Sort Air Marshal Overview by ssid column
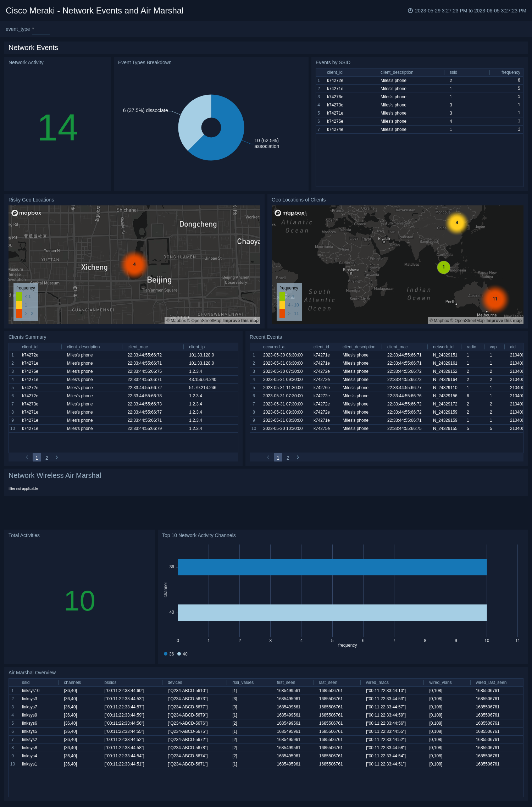This screenshot has height=807, width=532. tap(26, 682)
